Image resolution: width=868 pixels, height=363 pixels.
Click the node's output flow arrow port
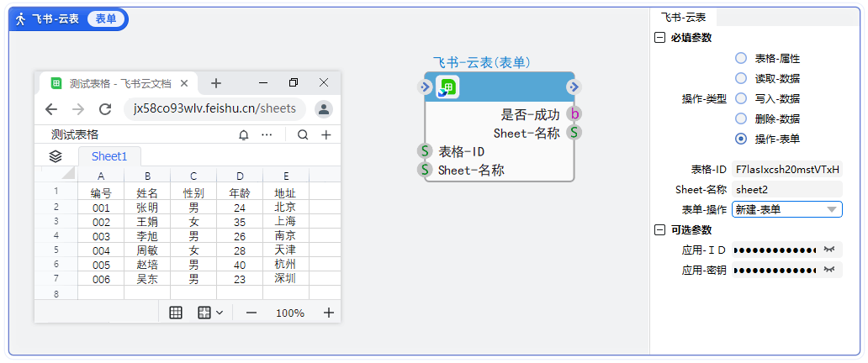(x=574, y=87)
